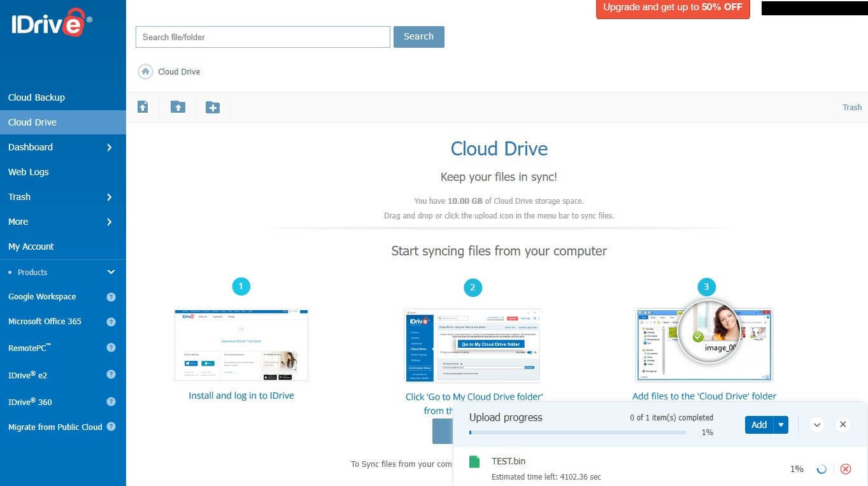Expand the More submenu arrow
The height and width of the screenshot is (486, 868).
pos(109,222)
